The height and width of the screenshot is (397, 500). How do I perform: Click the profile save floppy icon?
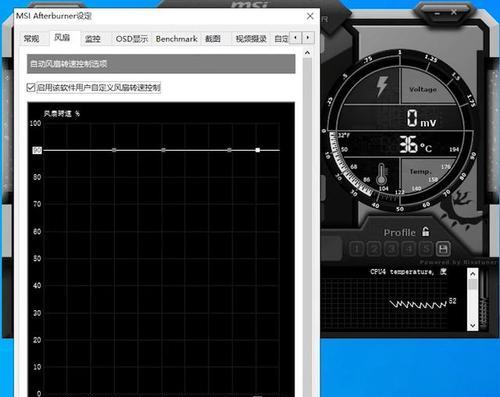(x=443, y=249)
